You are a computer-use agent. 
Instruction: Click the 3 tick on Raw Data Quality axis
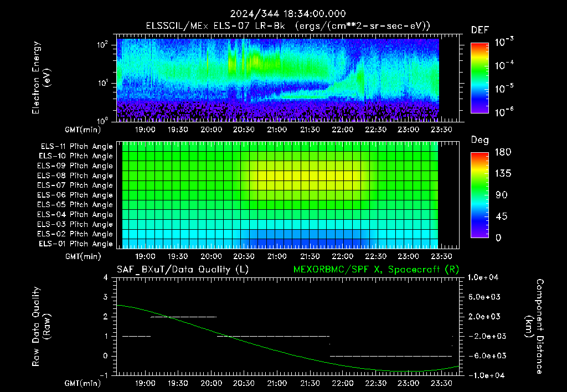click(x=106, y=297)
